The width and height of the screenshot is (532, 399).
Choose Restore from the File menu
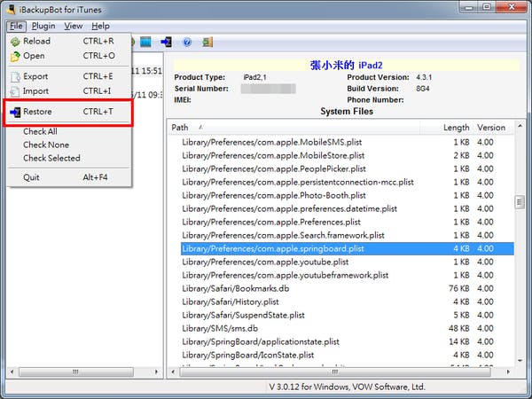pos(69,112)
